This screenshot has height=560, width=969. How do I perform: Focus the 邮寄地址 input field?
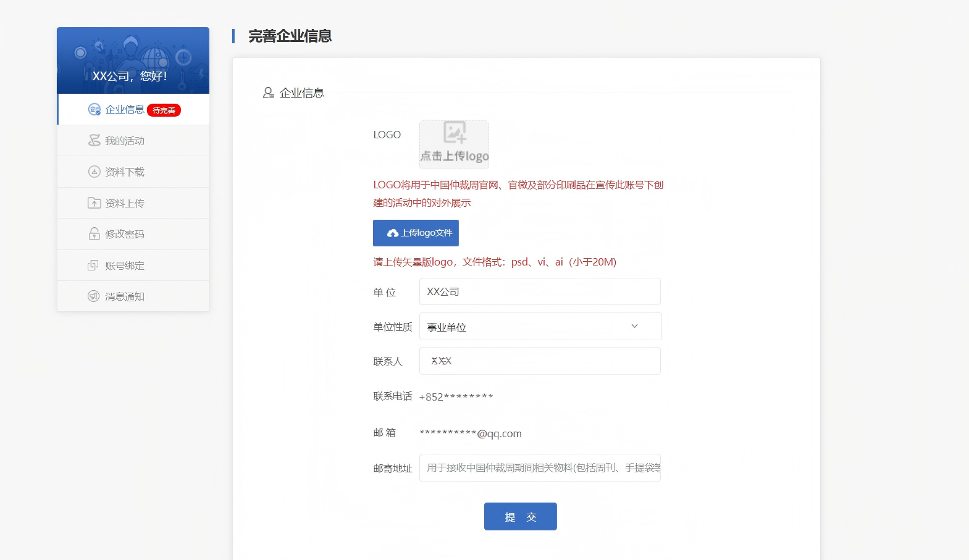(x=540, y=467)
